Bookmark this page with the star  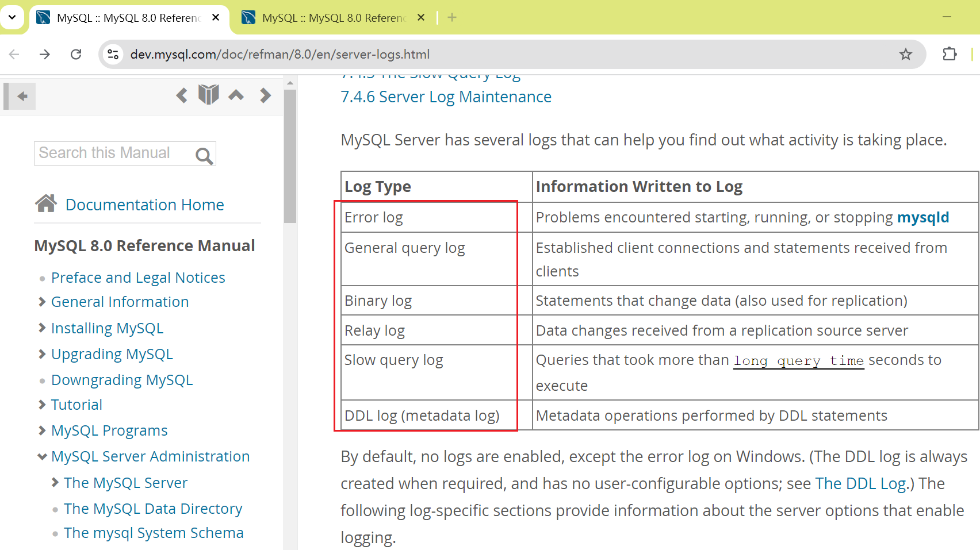point(906,55)
